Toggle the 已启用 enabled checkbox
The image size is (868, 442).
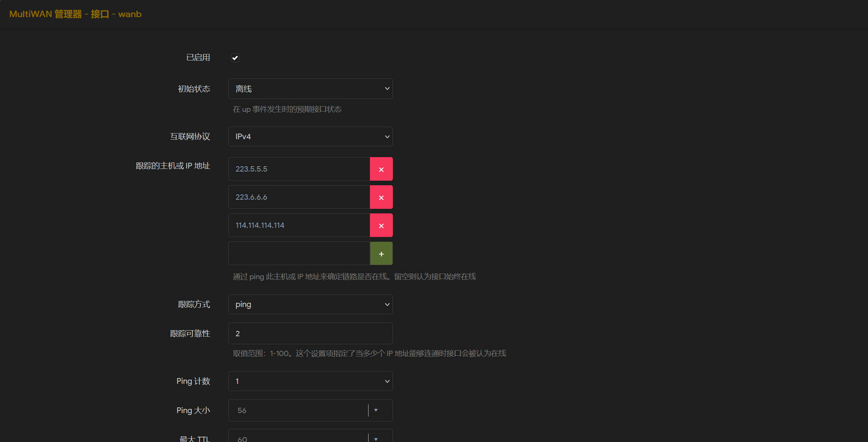pos(235,58)
